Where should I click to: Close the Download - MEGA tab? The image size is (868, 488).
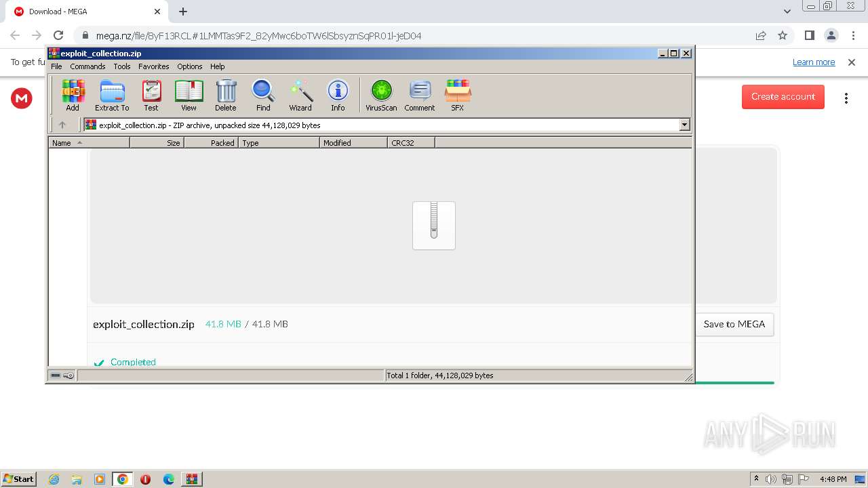tap(157, 12)
